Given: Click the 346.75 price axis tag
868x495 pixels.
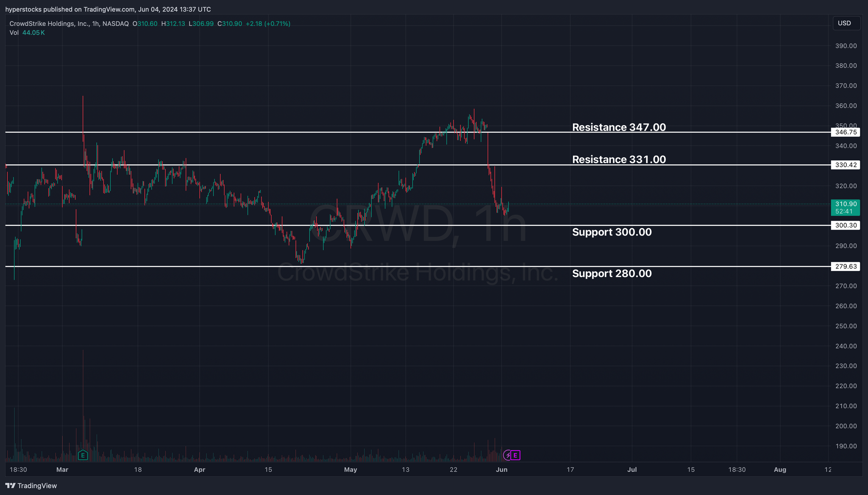Looking at the screenshot, I should (846, 132).
